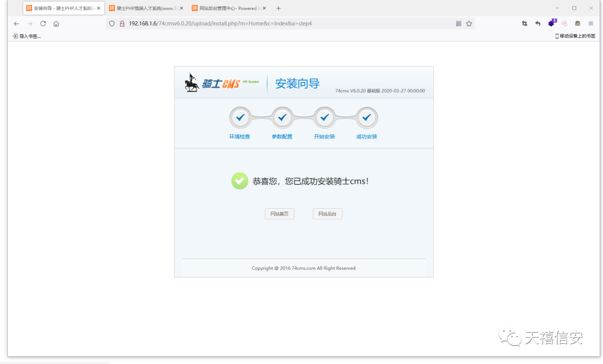
Task: Select the 环境检查 step circle
Action: coord(240,118)
